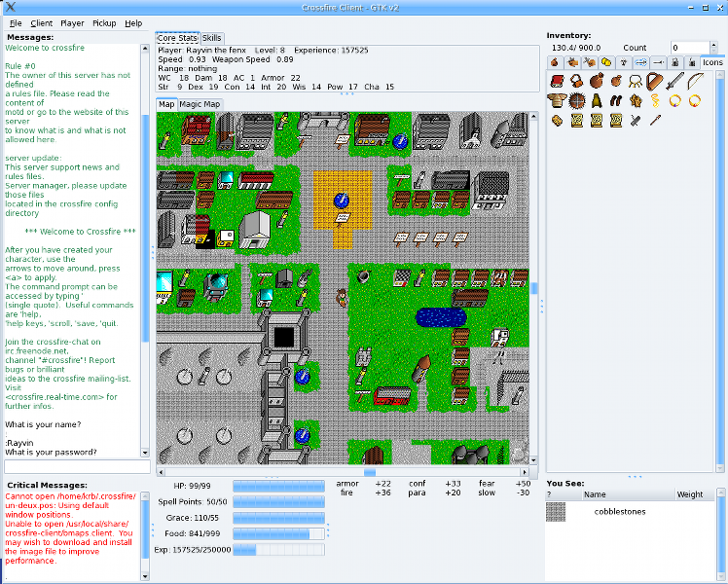This screenshot has height=584, width=728.
Task: Click the quiver item in inventory
Action: tap(654, 81)
